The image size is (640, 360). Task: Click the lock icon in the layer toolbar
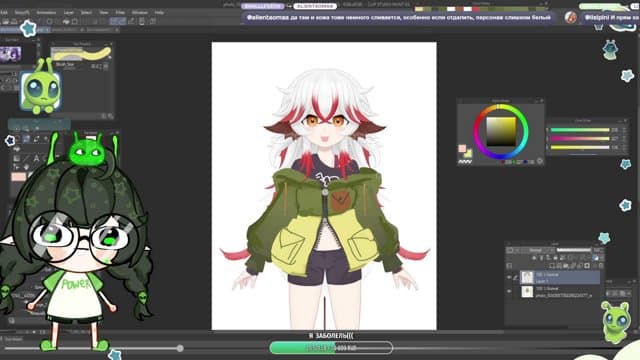555,258
